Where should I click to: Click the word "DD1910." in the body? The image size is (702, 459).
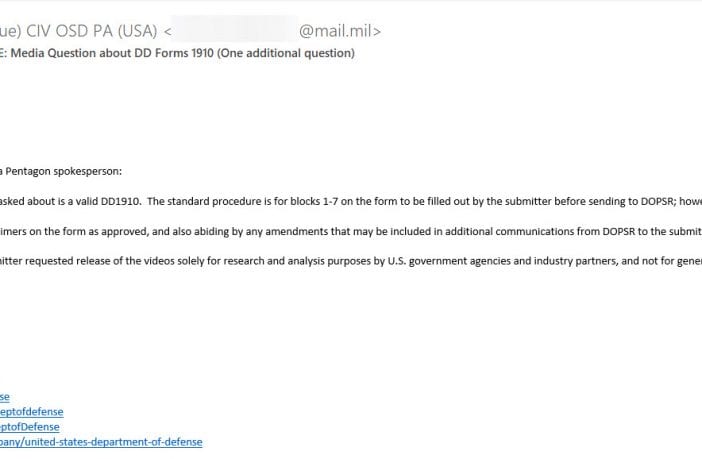coord(121,202)
